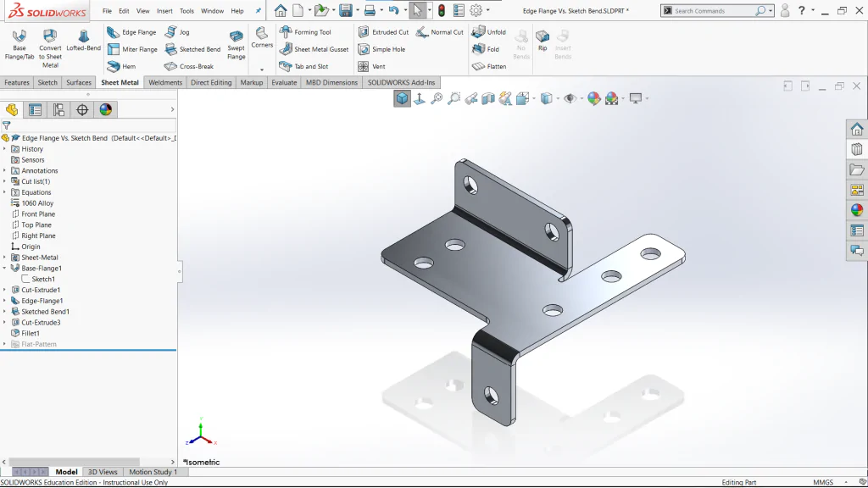The width and height of the screenshot is (868, 488).
Task: Click Sheet Metal Gusset tool
Action: click(314, 49)
